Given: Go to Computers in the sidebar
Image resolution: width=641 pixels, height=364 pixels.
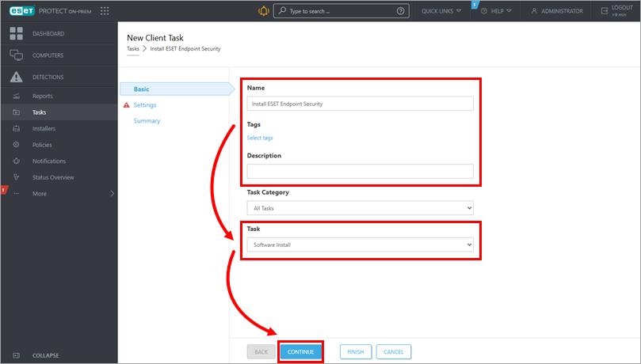Looking at the screenshot, I should pos(48,55).
